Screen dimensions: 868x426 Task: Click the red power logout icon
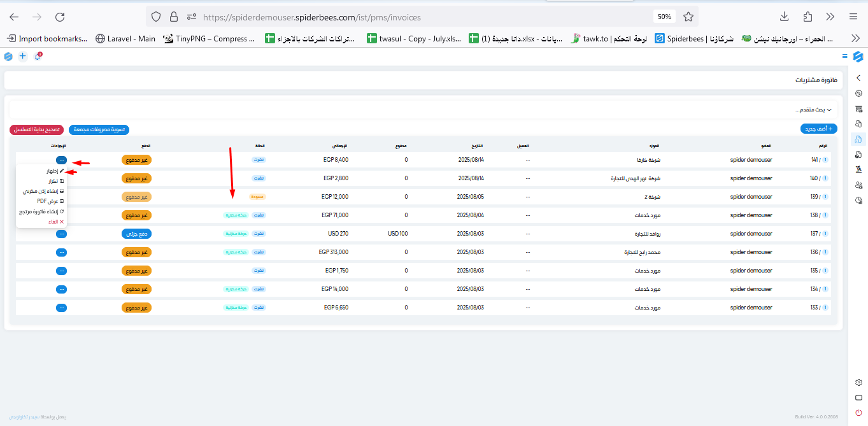pyautogui.click(x=858, y=413)
